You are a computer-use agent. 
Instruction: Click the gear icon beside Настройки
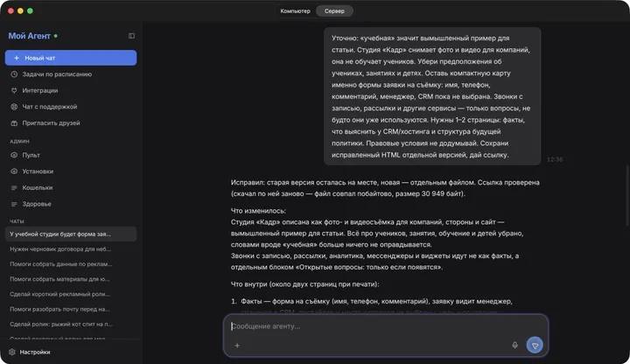point(12,352)
